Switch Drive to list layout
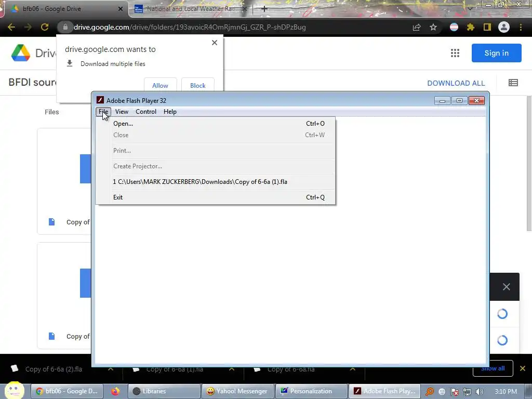532x399 pixels. (x=513, y=83)
